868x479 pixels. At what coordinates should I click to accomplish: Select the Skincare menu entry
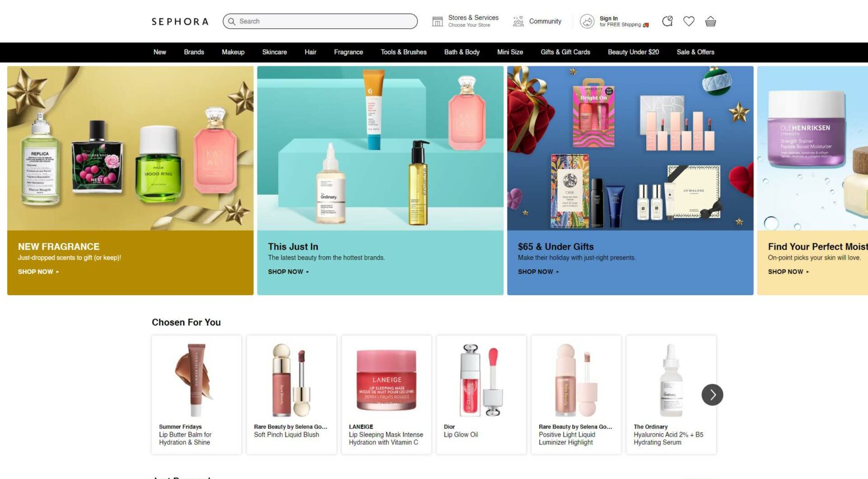click(x=274, y=52)
